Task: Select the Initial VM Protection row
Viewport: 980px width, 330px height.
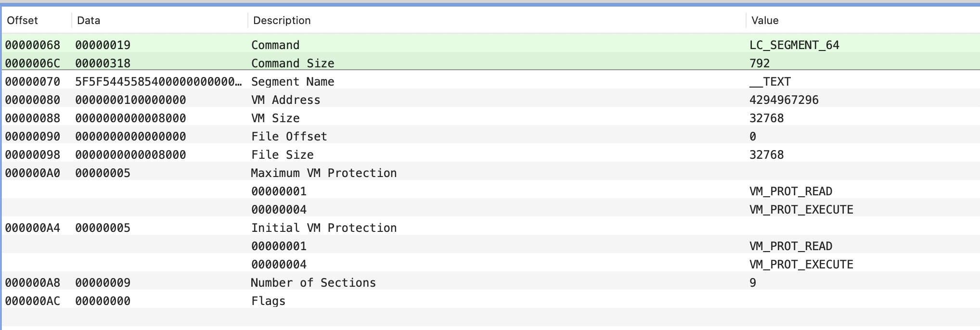Action: [491, 228]
